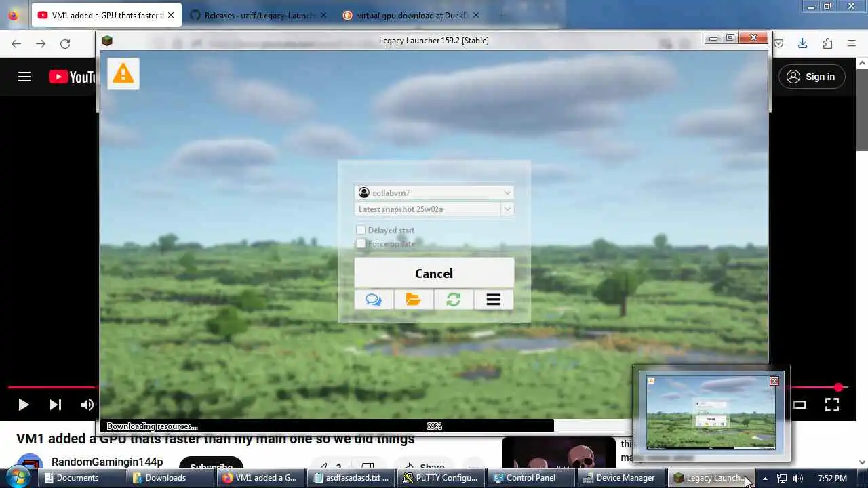This screenshot has width=868, height=488.
Task: Skip to next YouTube video
Action: (x=56, y=405)
